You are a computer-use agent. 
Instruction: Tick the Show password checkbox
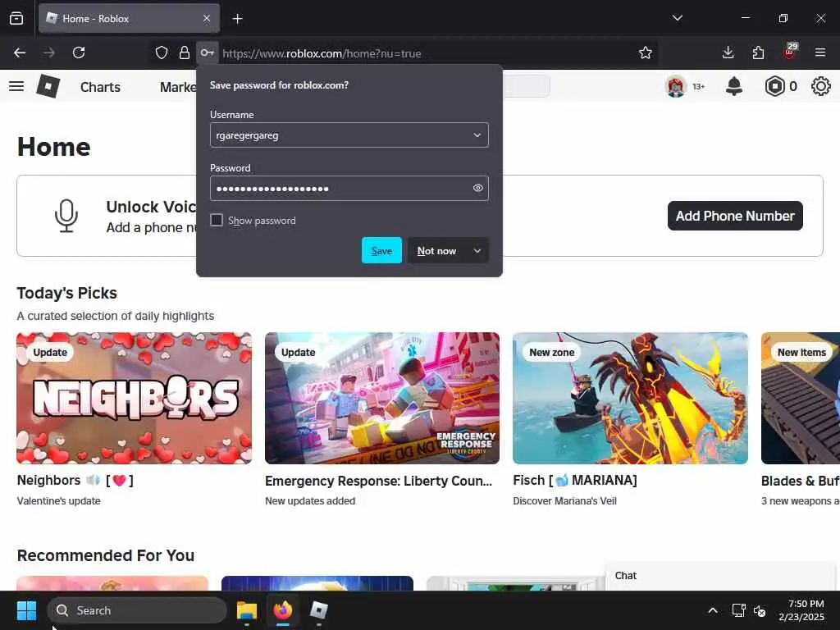(x=217, y=220)
